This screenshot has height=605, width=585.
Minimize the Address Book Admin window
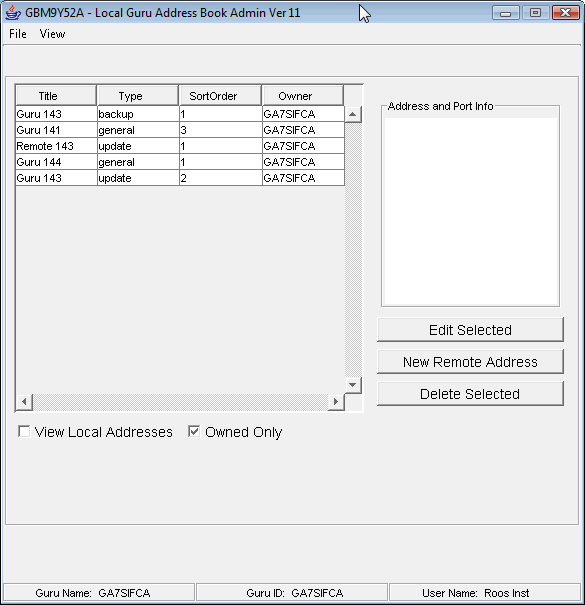pyautogui.click(x=506, y=13)
